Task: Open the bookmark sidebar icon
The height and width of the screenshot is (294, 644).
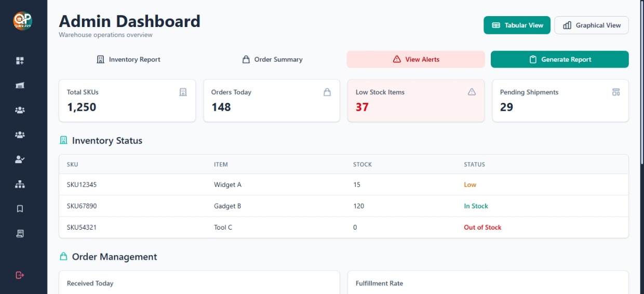Action: tap(20, 209)
